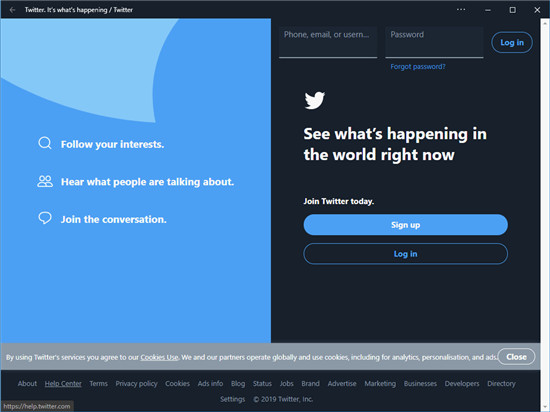550x412 pixels.
Task: Go back using the title bar arrow
Action: (12, 10)
